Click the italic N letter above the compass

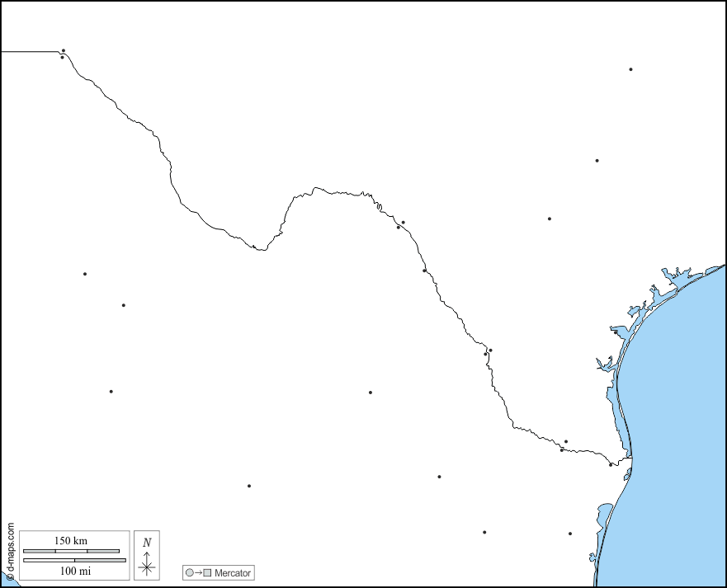click(x=147, y=542)
